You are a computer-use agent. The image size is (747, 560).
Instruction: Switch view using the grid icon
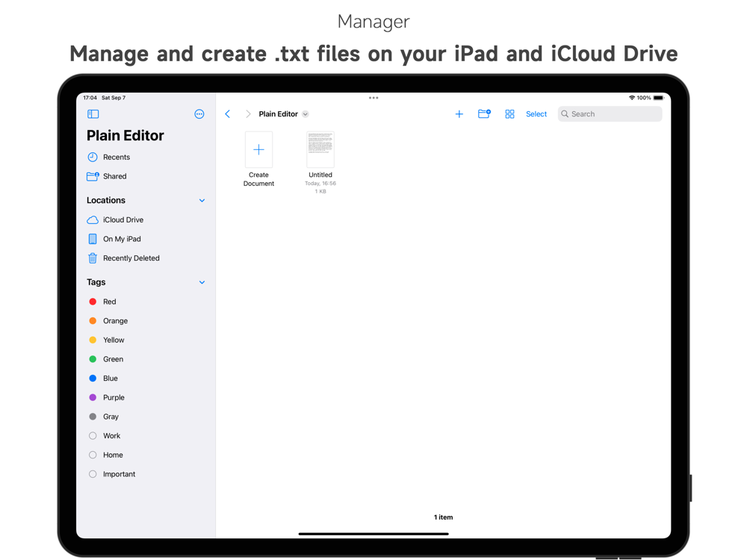coord(509,113)
